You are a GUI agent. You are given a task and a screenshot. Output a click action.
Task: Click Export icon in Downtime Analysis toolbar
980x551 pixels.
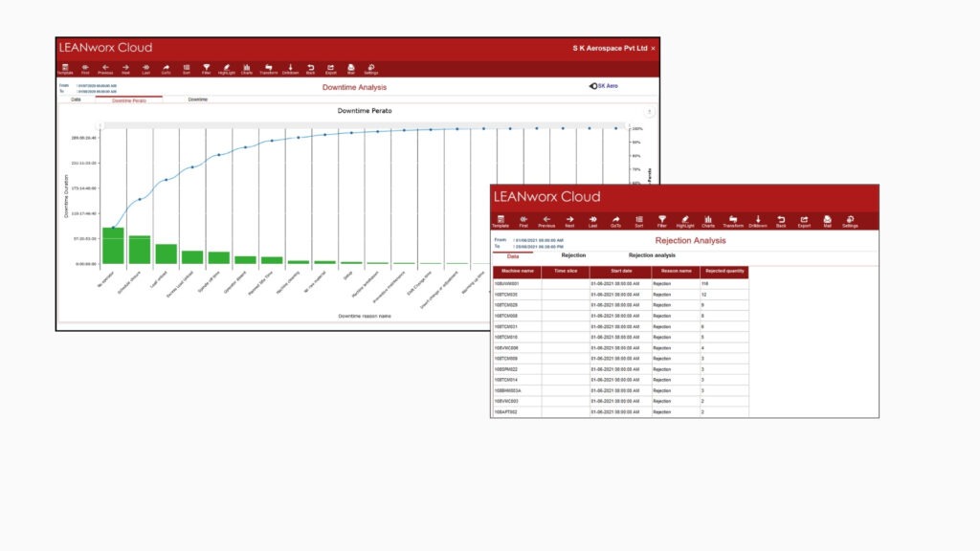click(330, 69)
